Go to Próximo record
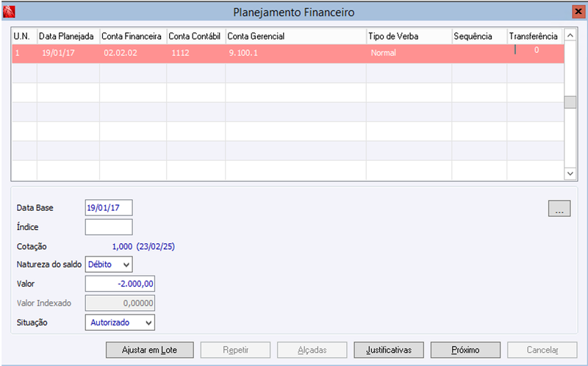 point(465,350)
